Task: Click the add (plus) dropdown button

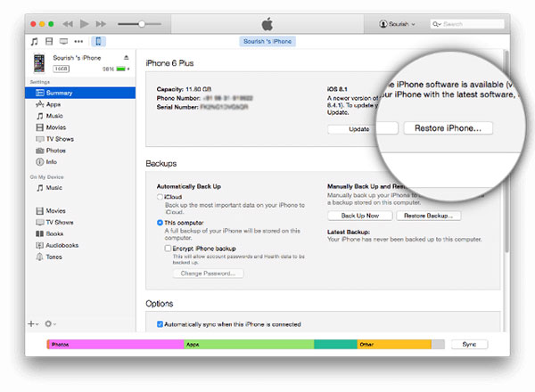Action: pos(33,323)
